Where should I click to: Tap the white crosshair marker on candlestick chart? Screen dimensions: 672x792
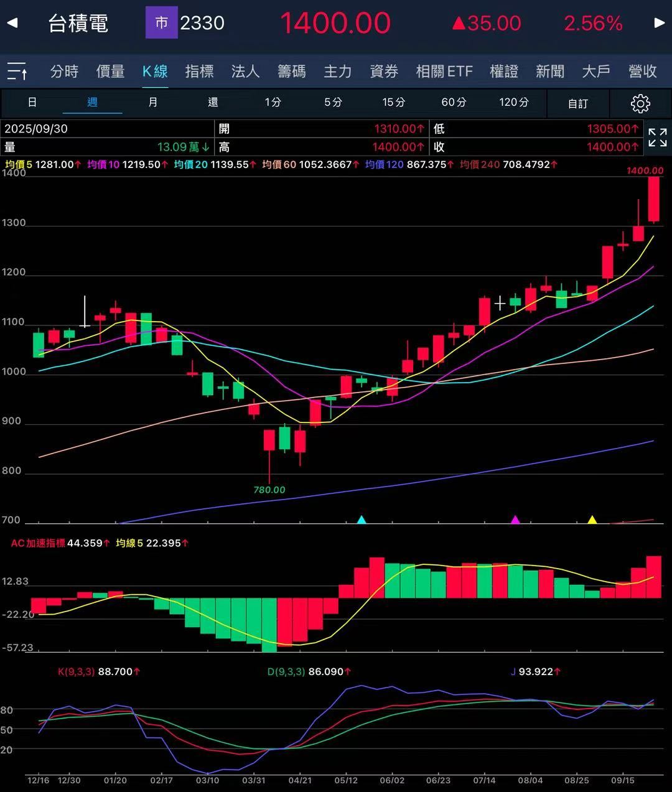500,304
